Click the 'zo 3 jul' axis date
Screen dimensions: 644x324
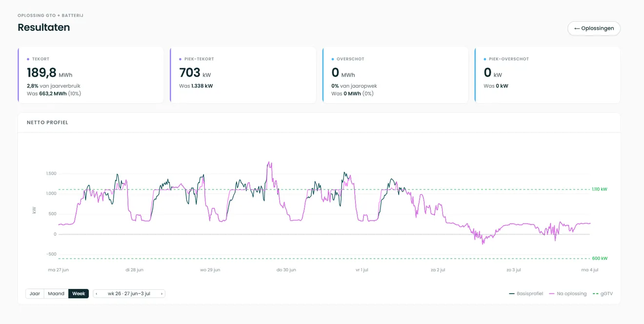514,269
